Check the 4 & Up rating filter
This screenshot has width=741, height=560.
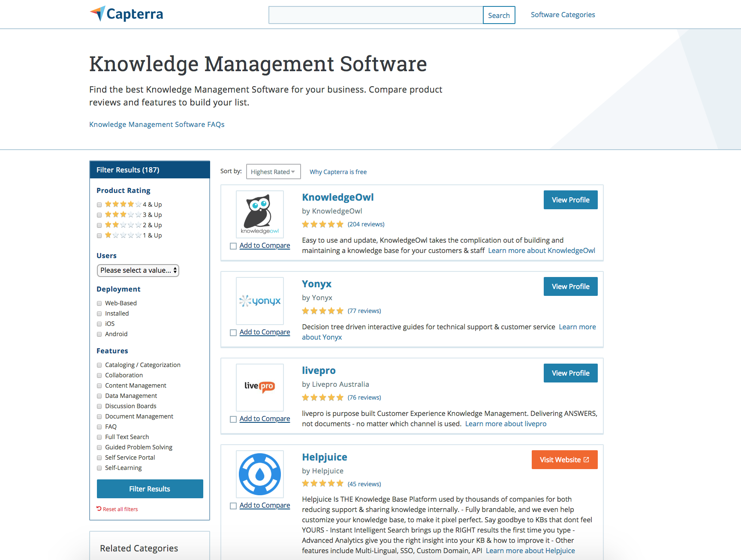[99, 205]
